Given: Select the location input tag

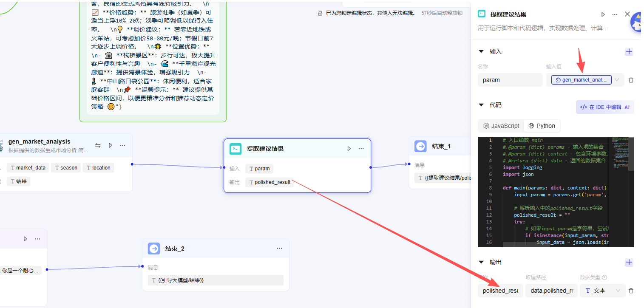Looking at the screenshot, I should click(98, 168).
